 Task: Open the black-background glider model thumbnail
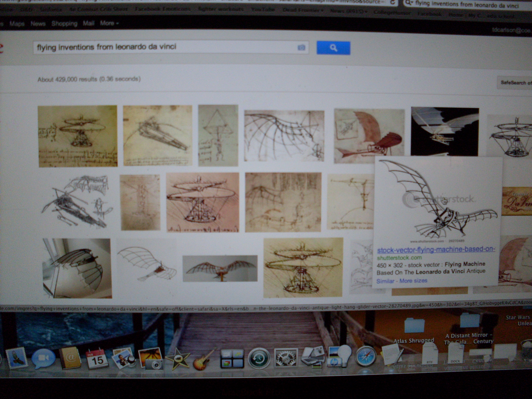[x=445, y=132]
